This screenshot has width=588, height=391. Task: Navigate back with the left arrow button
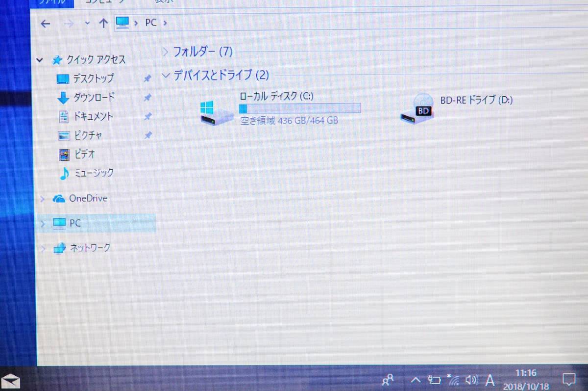[46, 23]
